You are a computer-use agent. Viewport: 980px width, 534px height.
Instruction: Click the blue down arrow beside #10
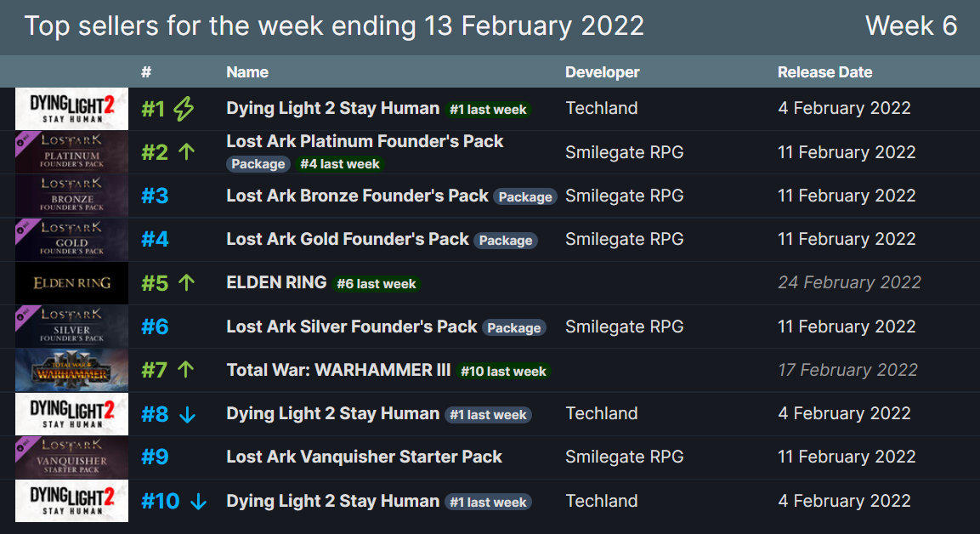[198, 501]
